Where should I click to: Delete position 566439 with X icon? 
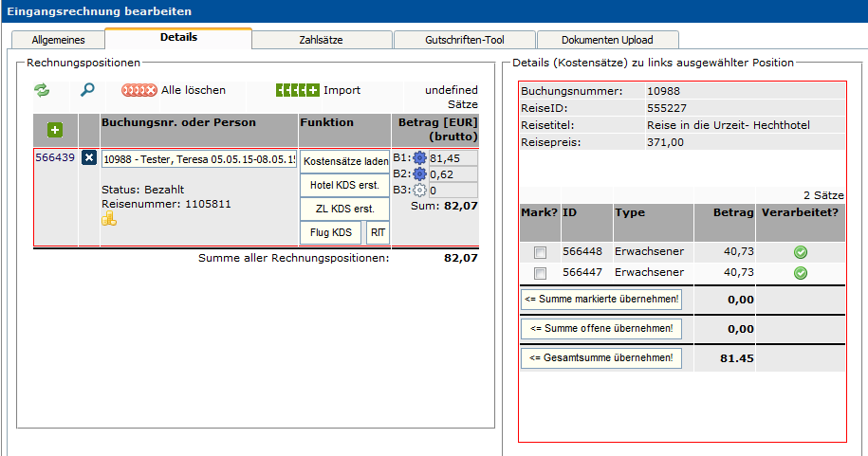click(89, 158)
